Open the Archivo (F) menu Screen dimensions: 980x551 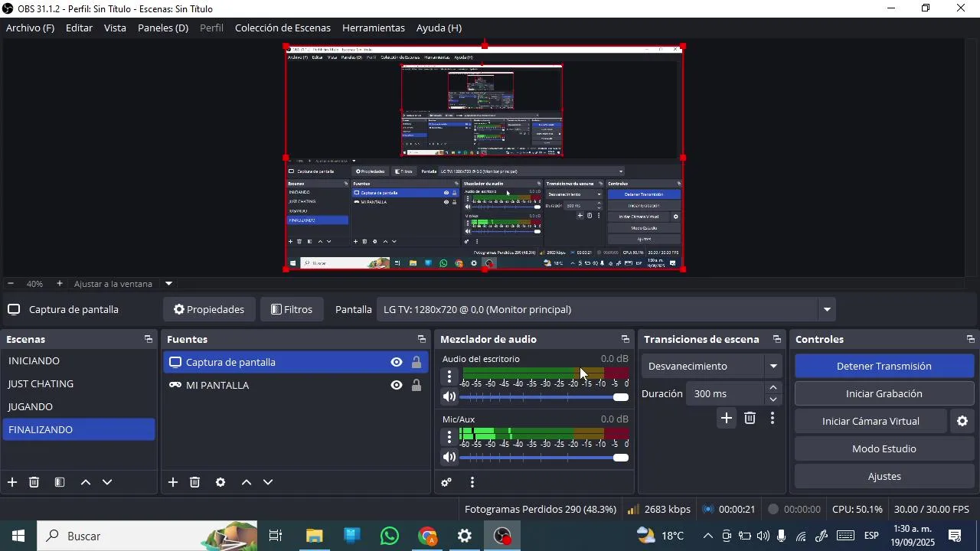(x=31, y=28)
